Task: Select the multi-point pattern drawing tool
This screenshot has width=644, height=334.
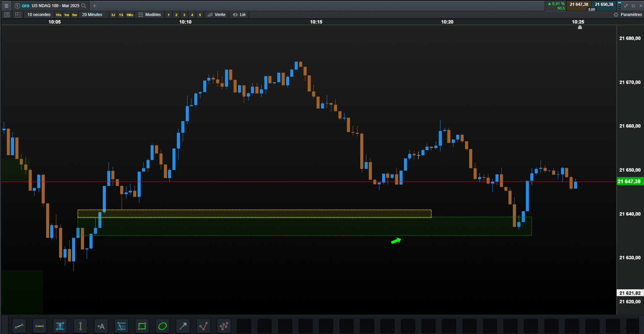Action: pyautogui.click(x=224, y=326)
